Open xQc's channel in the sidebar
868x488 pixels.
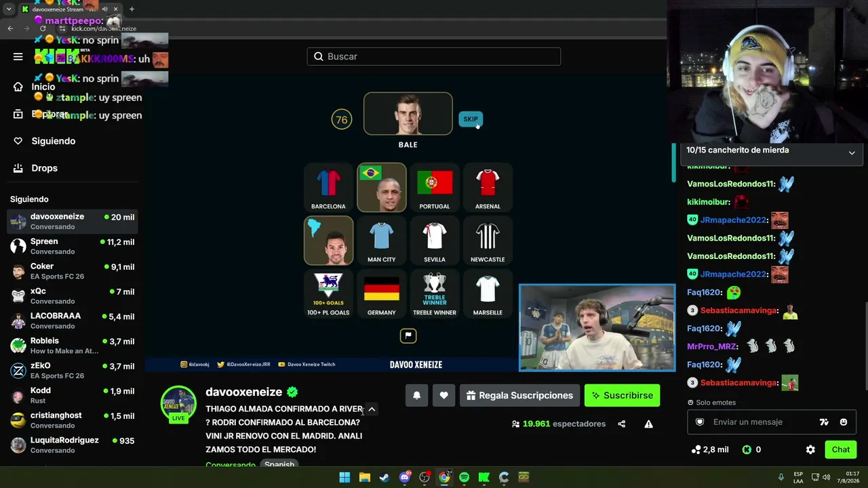[x=72, y=296]
